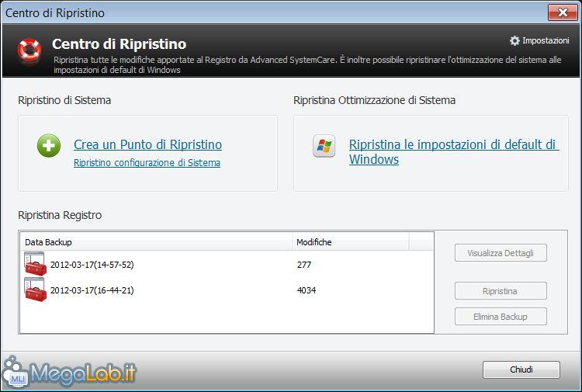Select the backup with 4034 modifications
The height and width of the screenshot is (392, 582).
click(x=306, y=290)
